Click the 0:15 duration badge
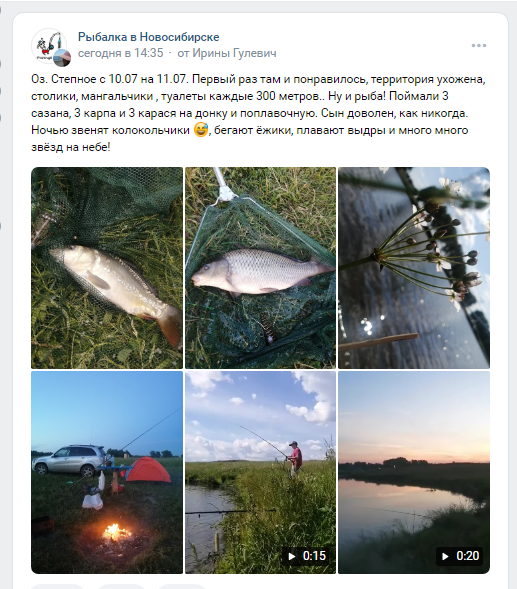The height and width of the screenshot is (589, 517). [305, 556]
